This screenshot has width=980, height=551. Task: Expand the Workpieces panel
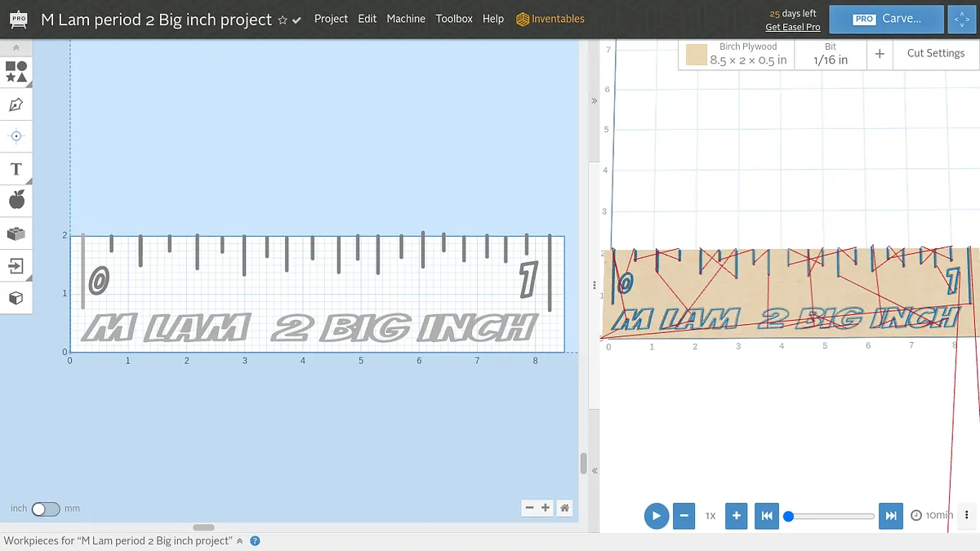(240, 541)
